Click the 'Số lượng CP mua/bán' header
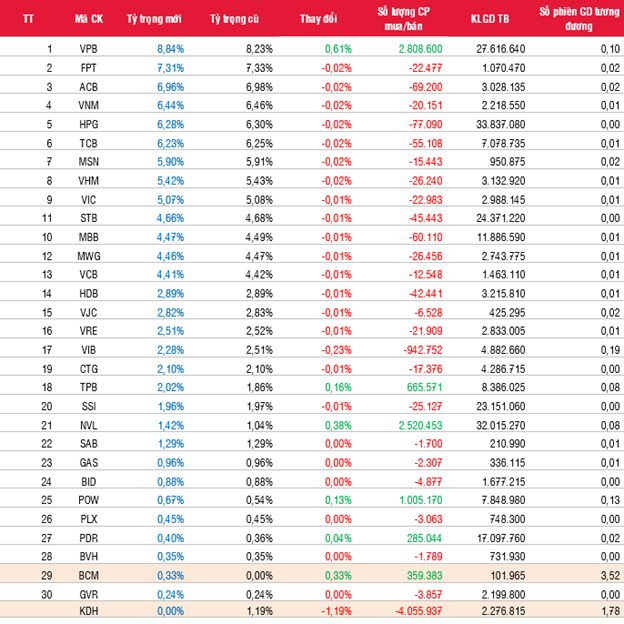Viewport: 624px width, 624px height. coord(406,19)
